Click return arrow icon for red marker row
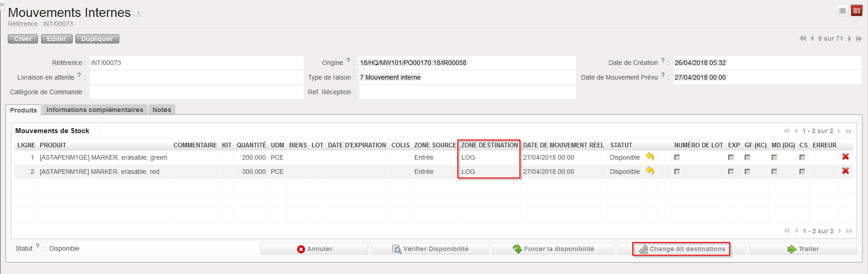The width and height of the screenshot is (868, 274). click(650, 171)
